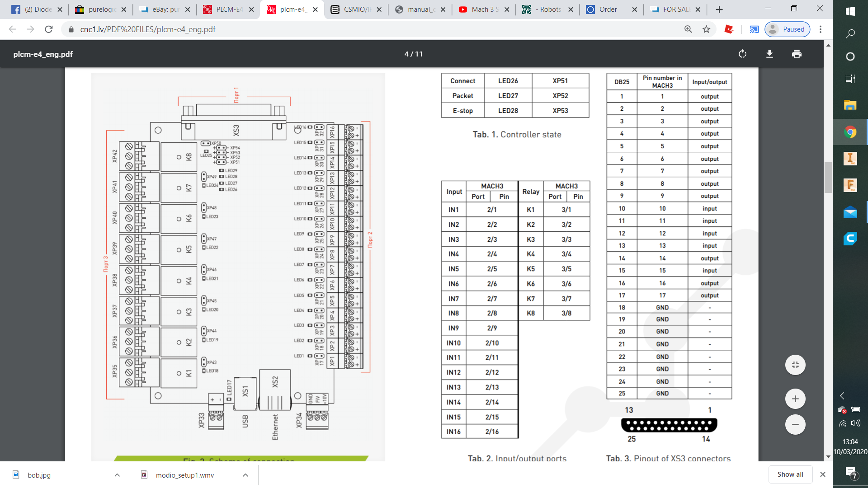The height and width of the screenshot is (488, 868).
Task: Zoom out of the PDF
Action: tap(795, 425)
